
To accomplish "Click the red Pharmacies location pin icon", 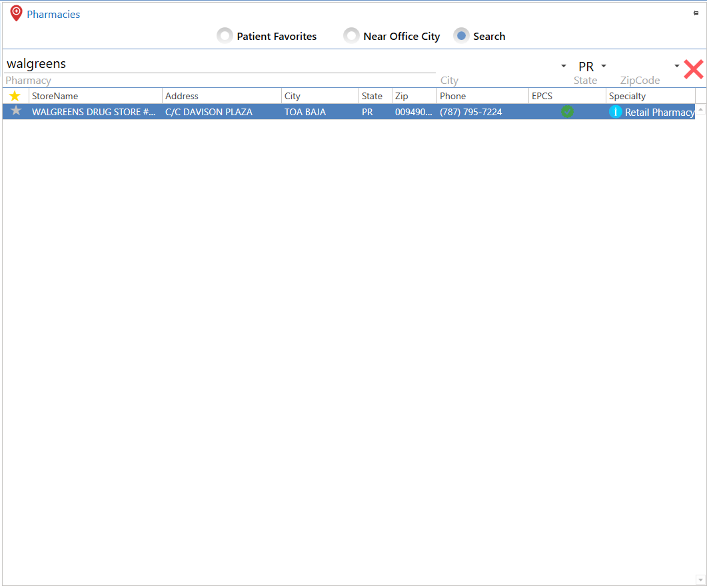I will (16, 13).
